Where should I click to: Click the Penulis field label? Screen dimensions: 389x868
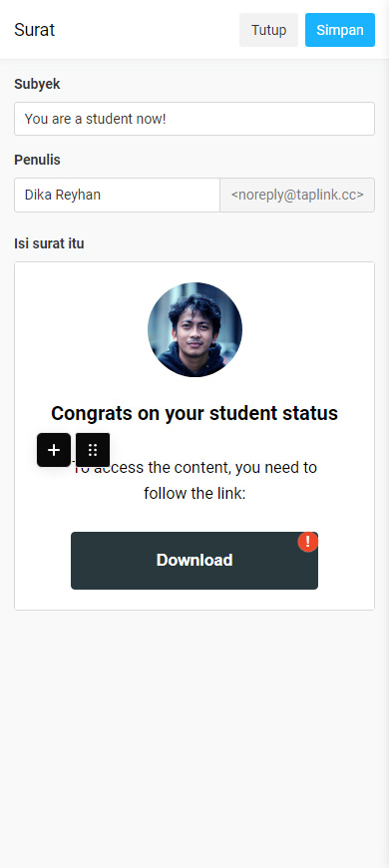coord(37,160)
